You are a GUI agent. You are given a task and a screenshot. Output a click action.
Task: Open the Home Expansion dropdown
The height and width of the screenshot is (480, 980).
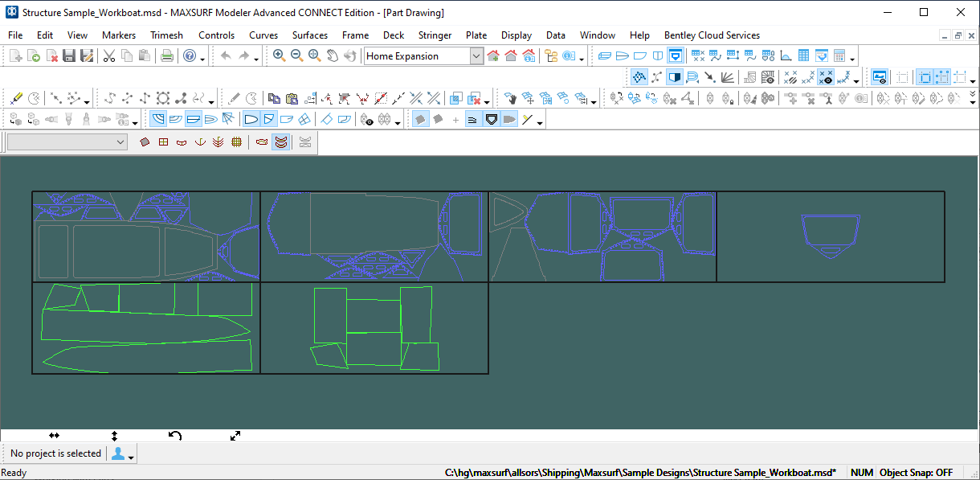tap(476, 56)
